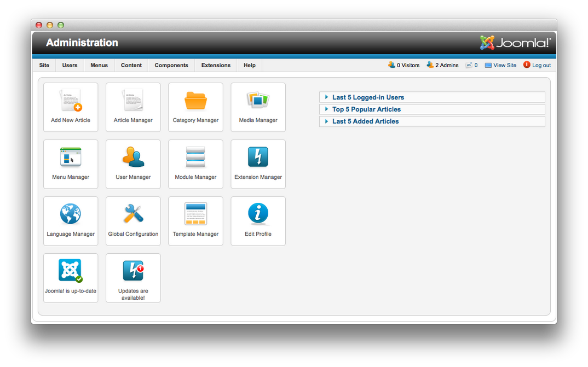Click the View Site link
Image resolution: width=588 pixels, height=367 pixels.
504,65
